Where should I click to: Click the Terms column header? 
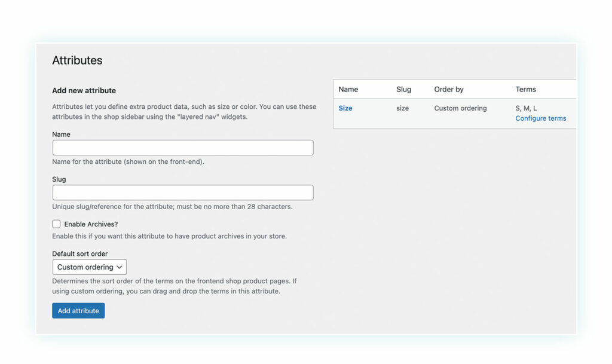coord(525,88)
